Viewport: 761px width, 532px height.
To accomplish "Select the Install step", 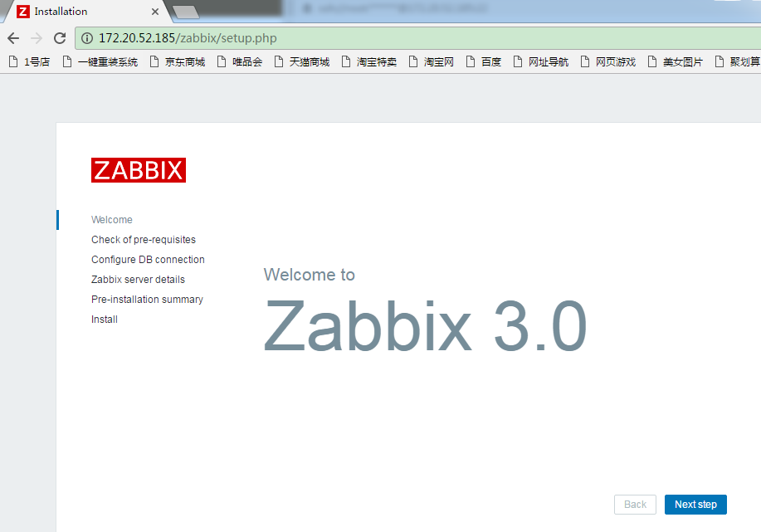I will coord(105,319).
